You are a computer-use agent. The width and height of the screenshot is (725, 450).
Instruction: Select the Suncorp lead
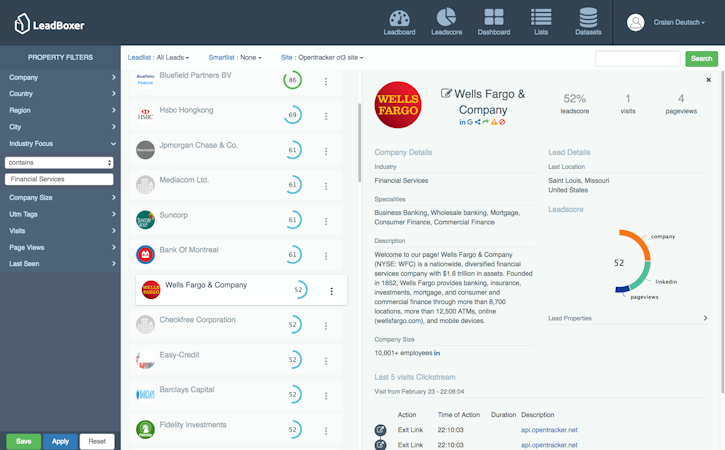(236, 220)
